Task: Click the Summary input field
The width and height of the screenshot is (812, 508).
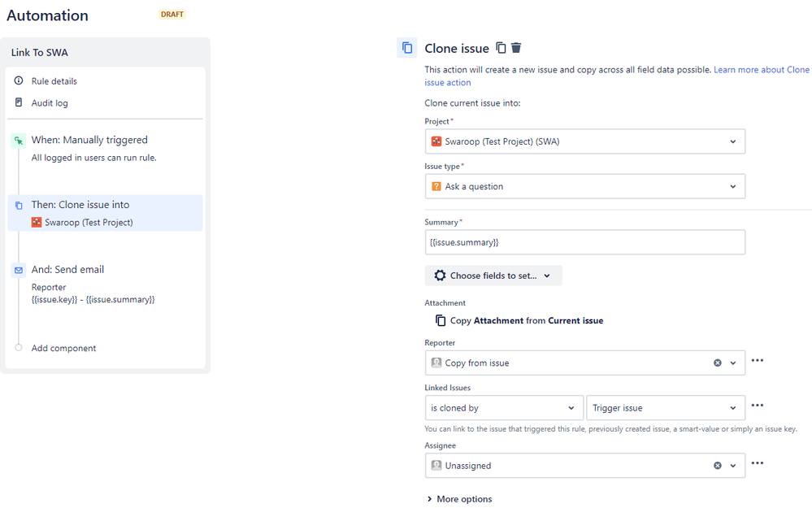Action: [x=585, y=242]
